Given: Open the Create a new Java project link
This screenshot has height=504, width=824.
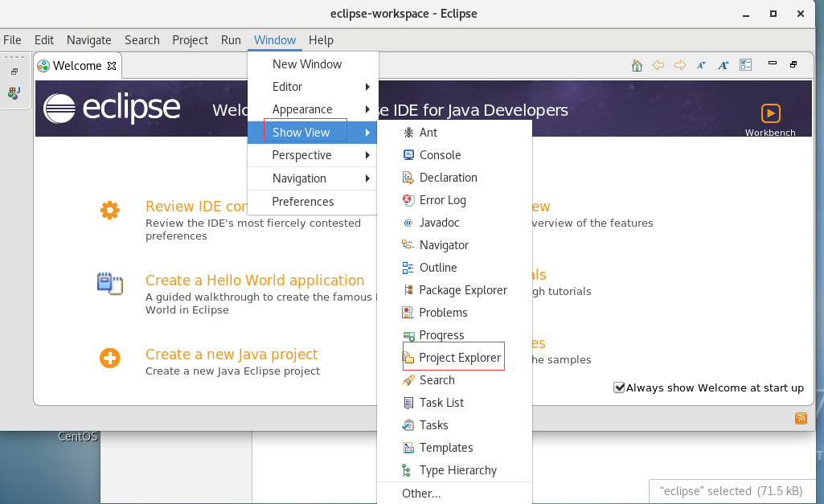Looking at the screenshot, I should [x=232, y=354].
